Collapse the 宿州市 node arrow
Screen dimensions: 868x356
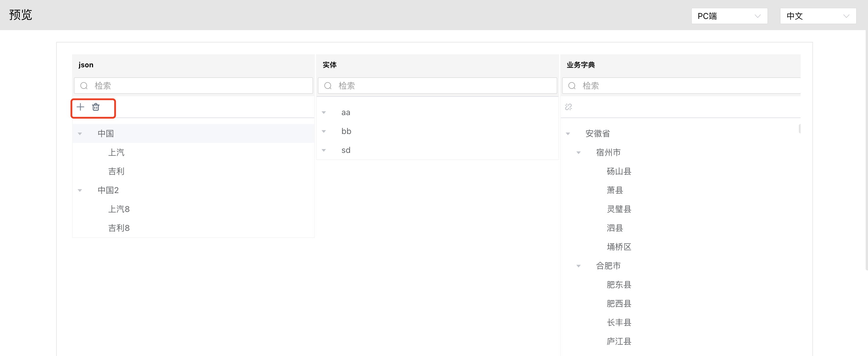579,152
